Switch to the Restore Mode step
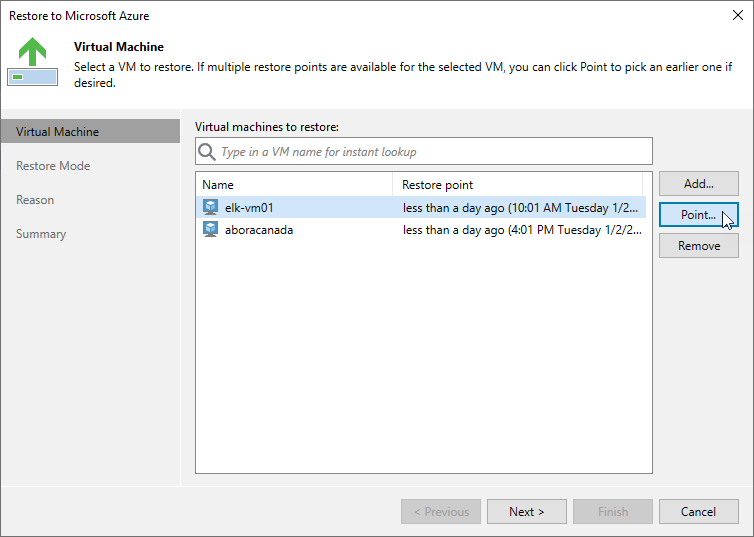754x537 pixels. click(53, 166)
